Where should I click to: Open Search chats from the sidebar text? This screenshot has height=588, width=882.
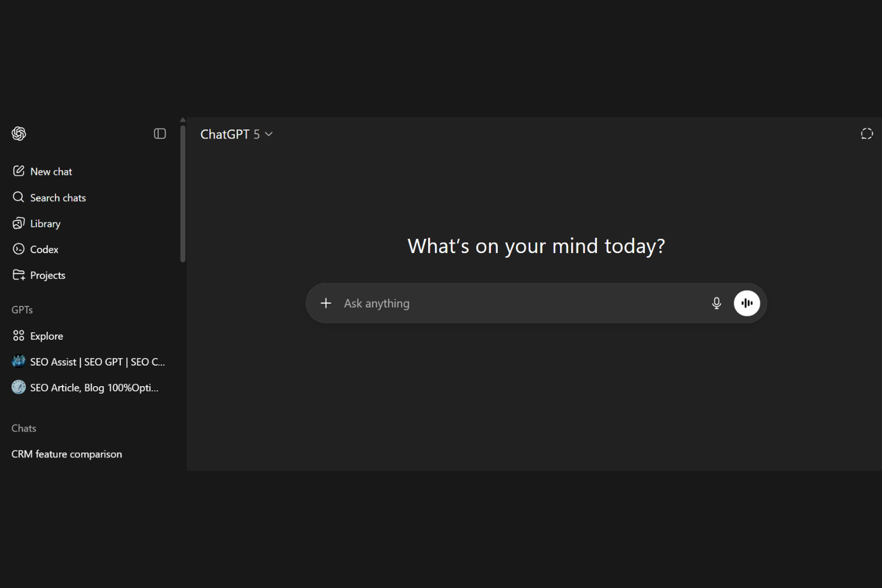58,198
